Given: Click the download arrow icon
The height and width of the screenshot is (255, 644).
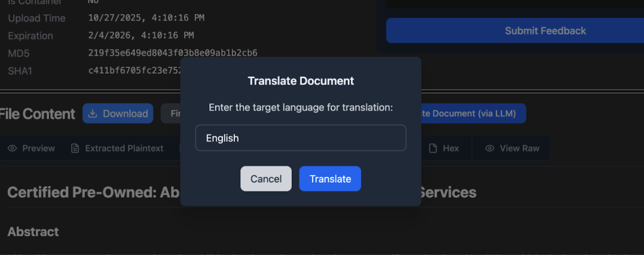Looking at the screenshot, I should pyautogui.click(x=93, y=113).
